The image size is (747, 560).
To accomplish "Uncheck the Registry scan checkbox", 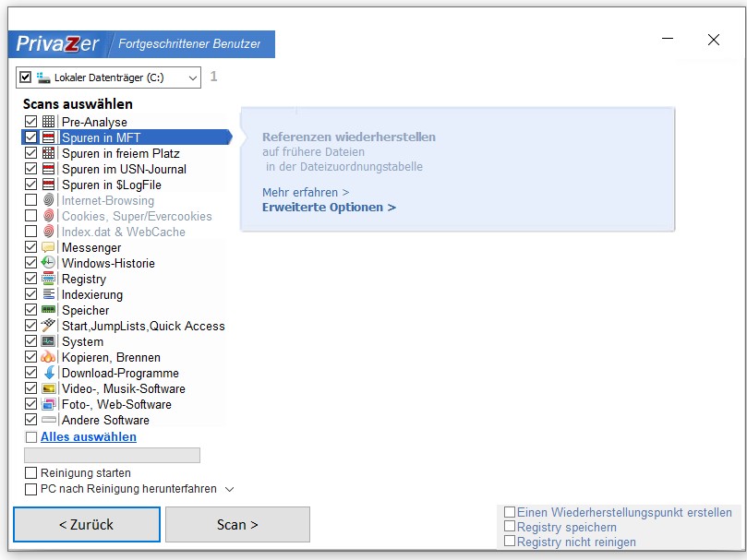I will coord(31,278).
